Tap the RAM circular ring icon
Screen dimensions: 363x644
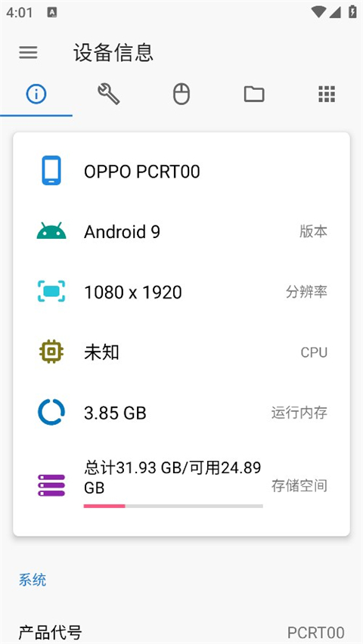(51, 412)
